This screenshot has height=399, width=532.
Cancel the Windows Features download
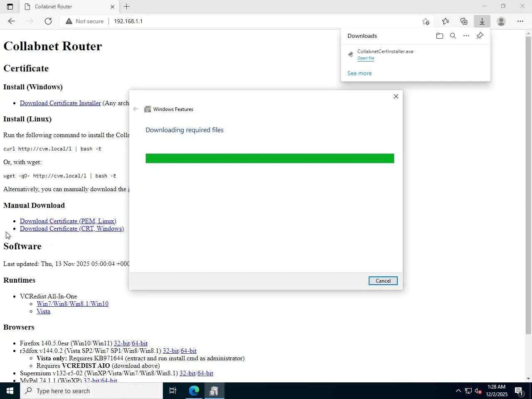pyautogui.click(x=383, y=281)
